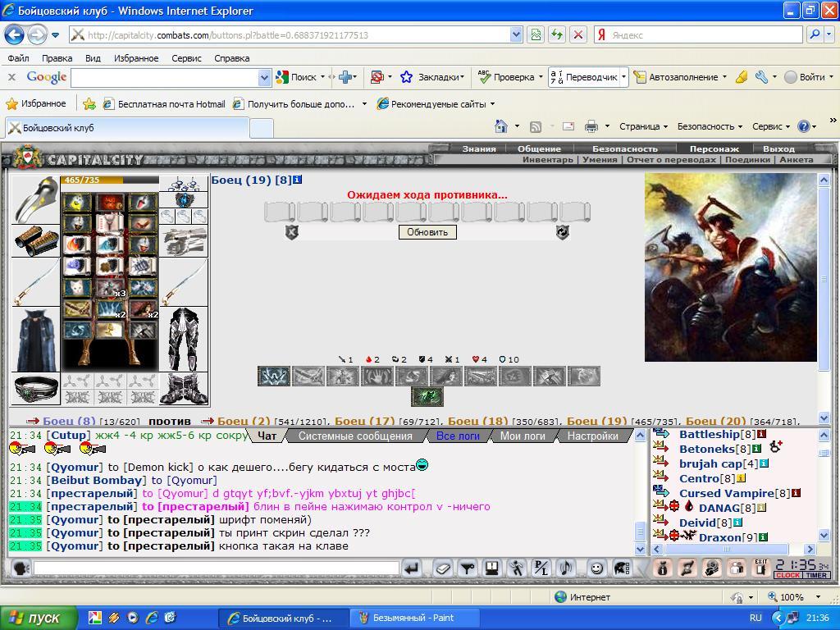Open the chat Настройки tab
Image resolution: width=840 pixels, height=630 pixels.
[x=593, y=436]
